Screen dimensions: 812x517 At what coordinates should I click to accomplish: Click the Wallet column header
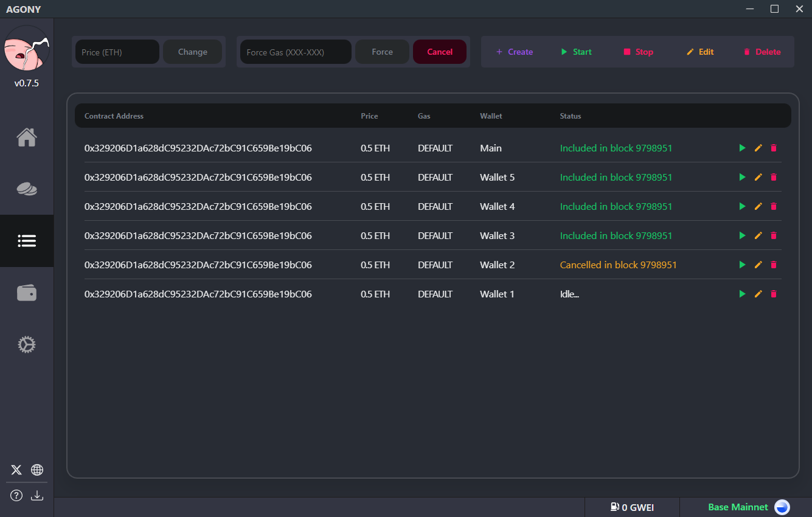click(491, 116)
